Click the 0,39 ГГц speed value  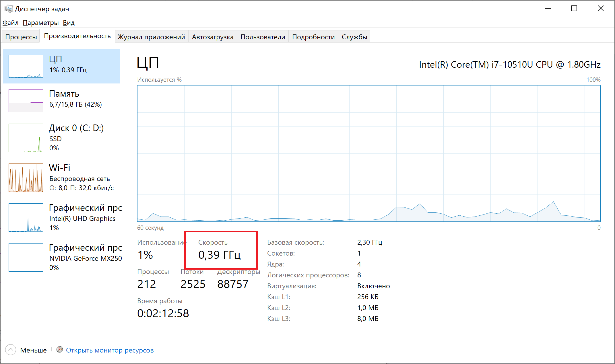pos(219,255)
